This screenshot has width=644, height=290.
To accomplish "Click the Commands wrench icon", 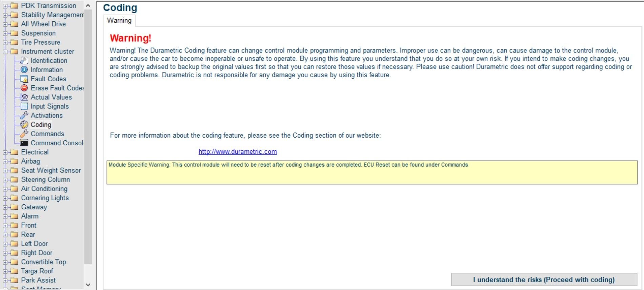I will click(24, 134).
